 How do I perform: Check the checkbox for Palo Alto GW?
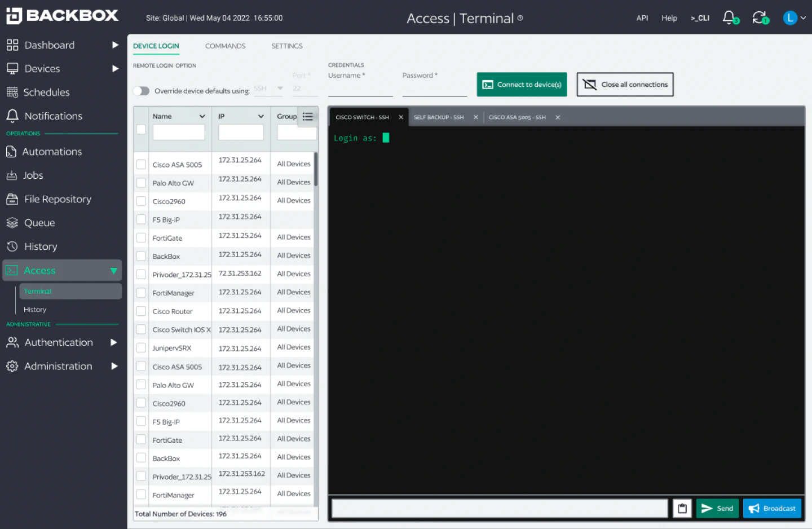pyautogui.click(x=141, y=182)
